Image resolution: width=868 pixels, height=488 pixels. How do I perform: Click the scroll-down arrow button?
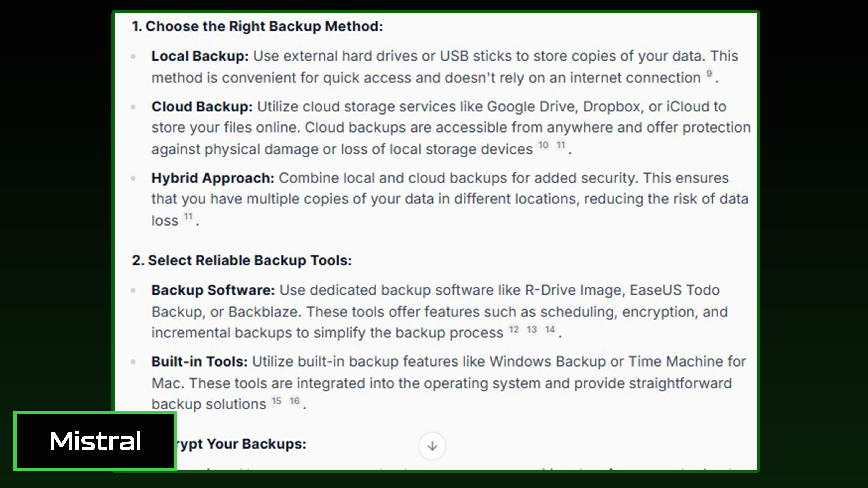(x=432, y=446)
